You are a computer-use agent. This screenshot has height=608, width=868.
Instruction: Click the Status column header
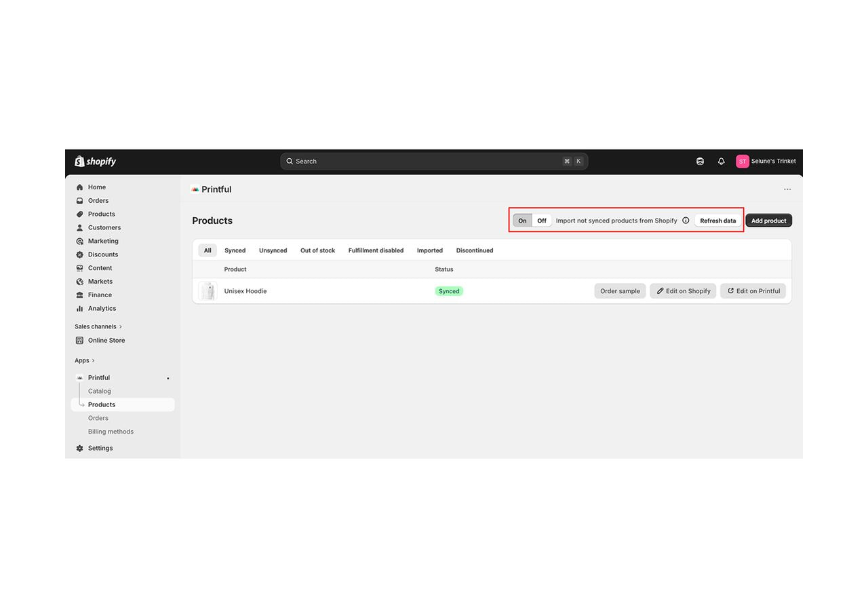pos(444,269)
